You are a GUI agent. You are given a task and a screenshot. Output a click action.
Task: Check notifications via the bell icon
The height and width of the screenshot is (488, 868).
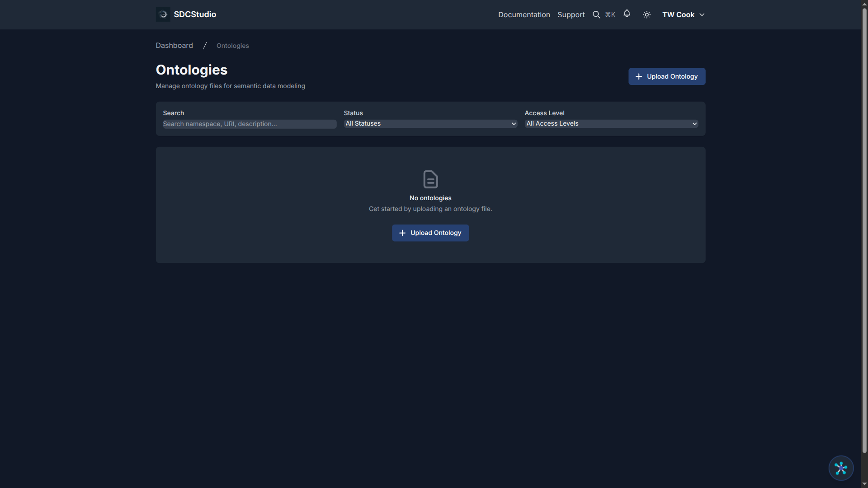pyautogui.click(x=627, y=14)
